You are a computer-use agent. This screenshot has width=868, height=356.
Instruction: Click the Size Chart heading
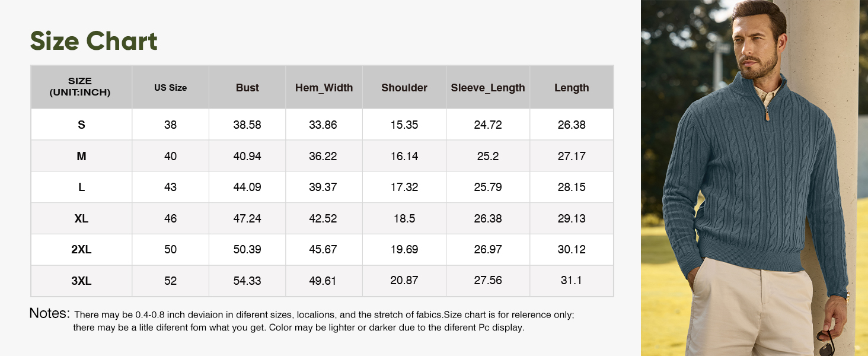click(94, 42)
